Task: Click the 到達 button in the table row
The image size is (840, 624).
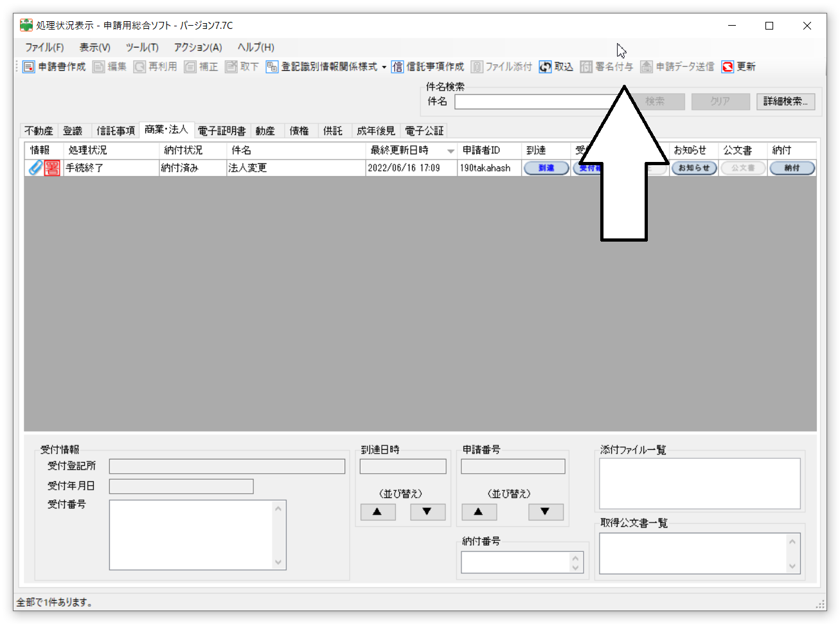Action: pyautogui.click(x=546, y=168)
